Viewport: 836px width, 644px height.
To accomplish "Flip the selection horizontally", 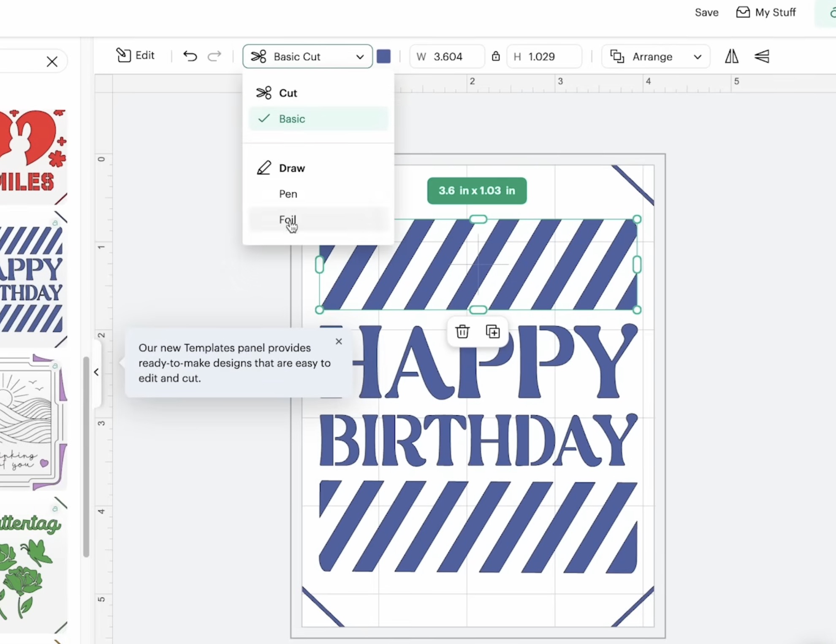I will (732, 57).
